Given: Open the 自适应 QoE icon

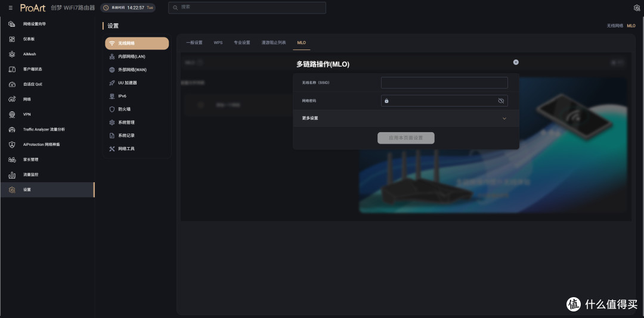Looking at the screenshot, I should tap(12, 84).
